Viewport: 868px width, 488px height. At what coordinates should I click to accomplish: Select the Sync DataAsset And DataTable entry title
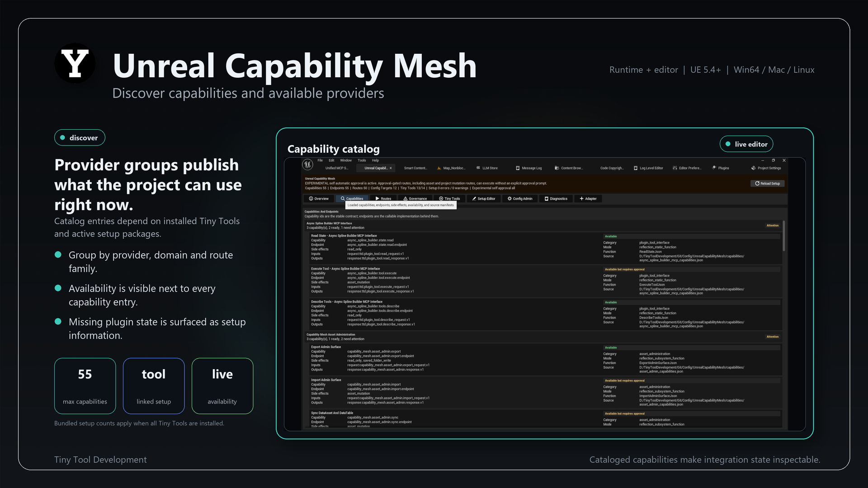[x=332, y=413]
